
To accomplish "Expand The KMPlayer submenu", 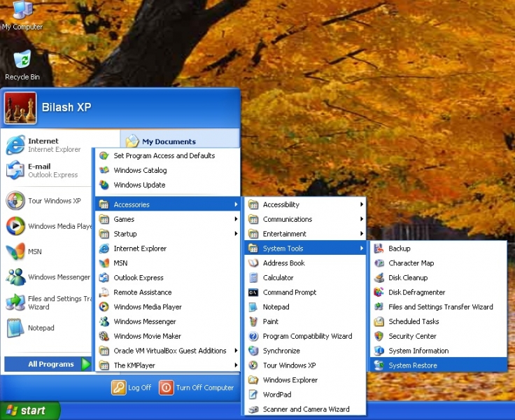I will [168, 365].
